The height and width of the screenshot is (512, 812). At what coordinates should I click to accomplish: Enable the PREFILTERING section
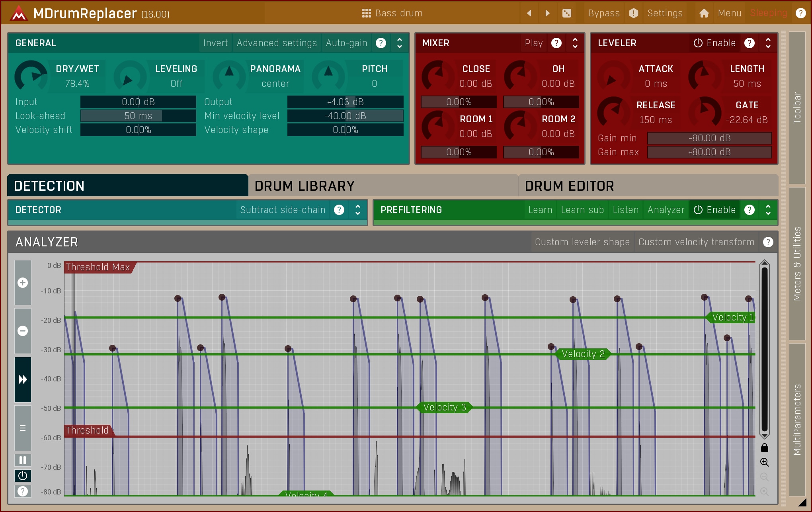pyautogui.click(x=714, y=210)
